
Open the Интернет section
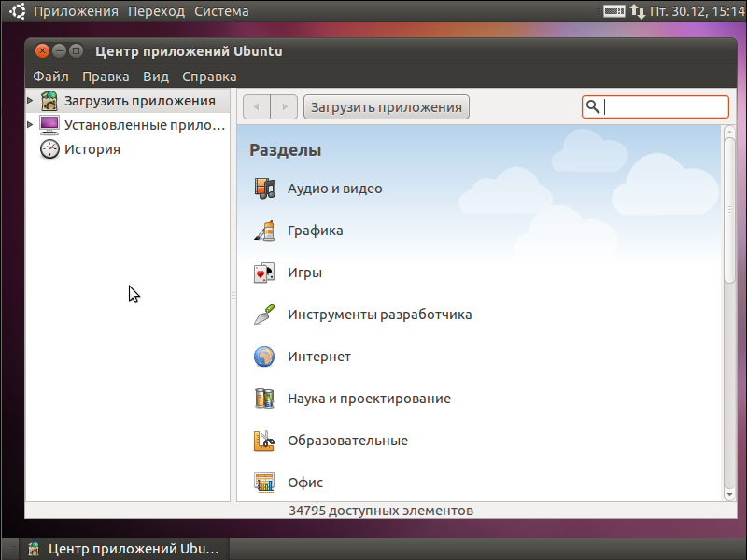pos(319,357)
